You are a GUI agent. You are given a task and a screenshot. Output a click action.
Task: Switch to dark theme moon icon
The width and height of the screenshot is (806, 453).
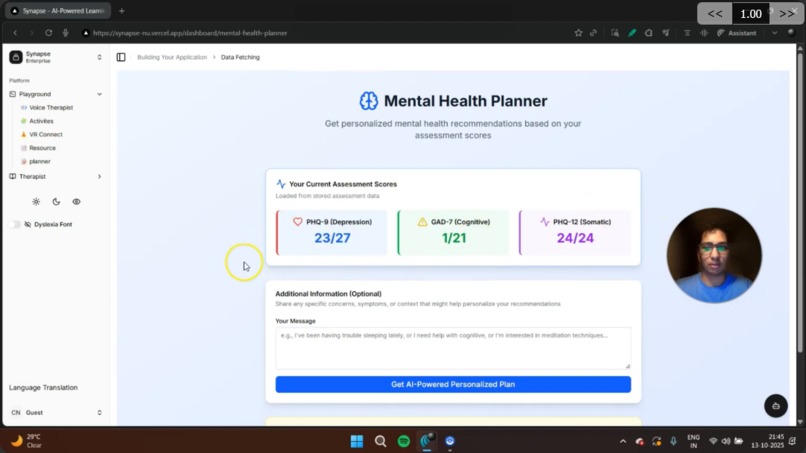(56, 202)
